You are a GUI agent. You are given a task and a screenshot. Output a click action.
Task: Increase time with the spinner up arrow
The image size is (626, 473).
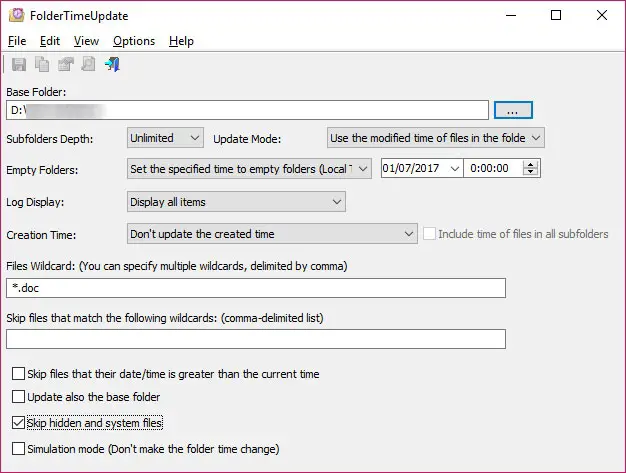point(530,164)
